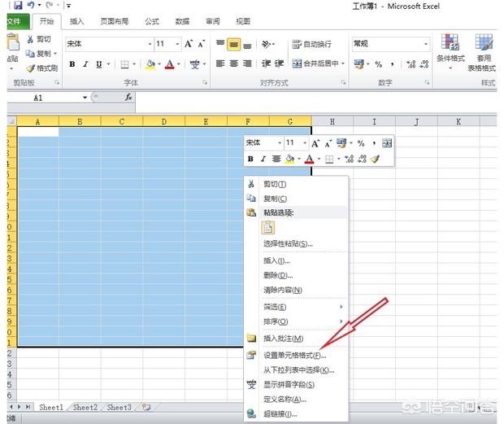Click the Conditional Formatting (条件格式) icon
The image size is (504, 424).
click(x=450, y=42)
